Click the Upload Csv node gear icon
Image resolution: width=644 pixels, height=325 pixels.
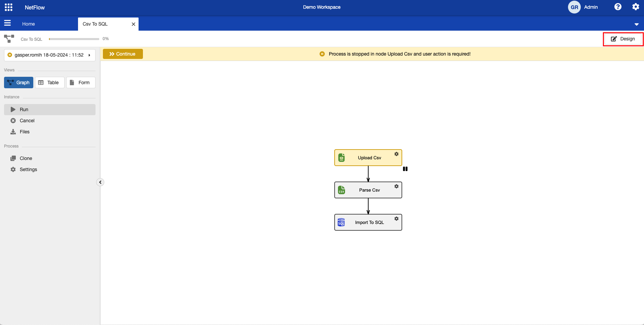coord(396,154)
